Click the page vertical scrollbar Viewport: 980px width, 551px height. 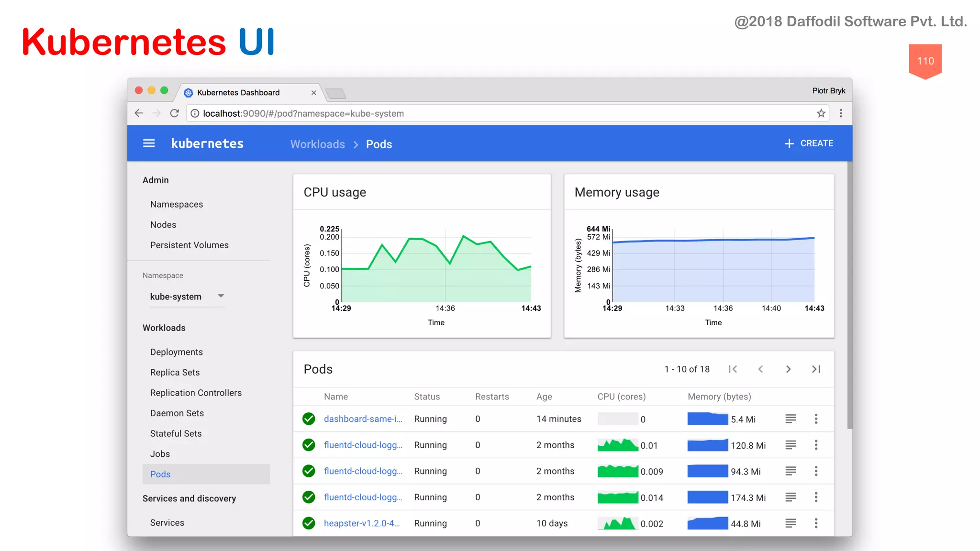point(850,295)
